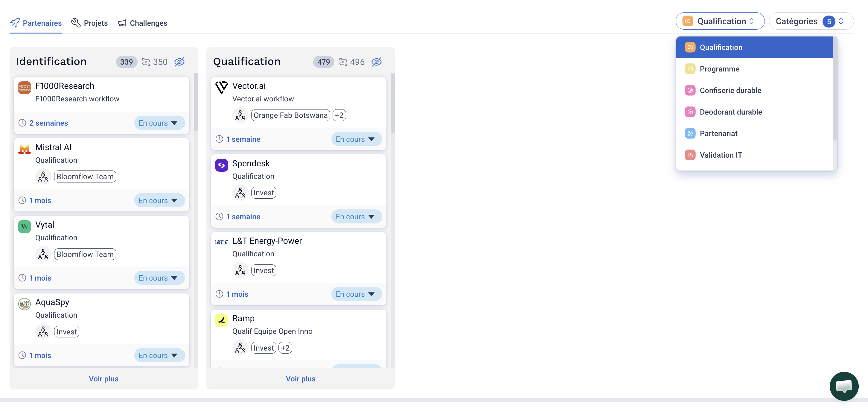Hide the Identification column

[179, 62]
